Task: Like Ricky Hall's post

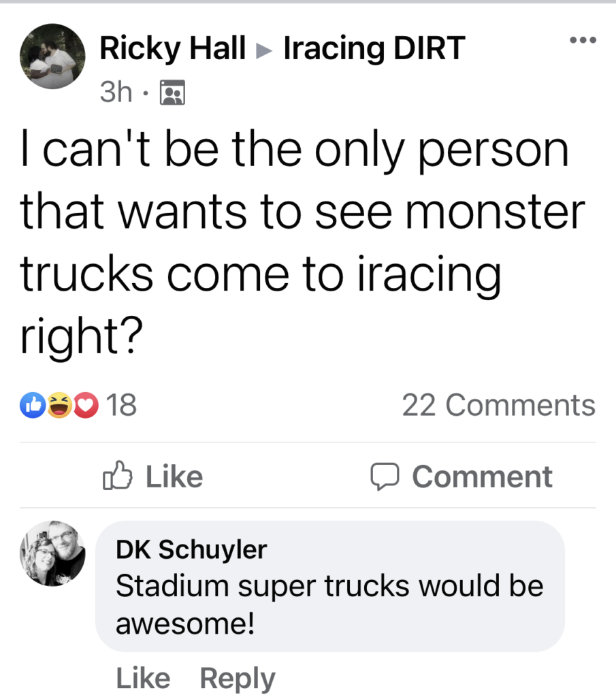Action: click(x=153, y=476)
